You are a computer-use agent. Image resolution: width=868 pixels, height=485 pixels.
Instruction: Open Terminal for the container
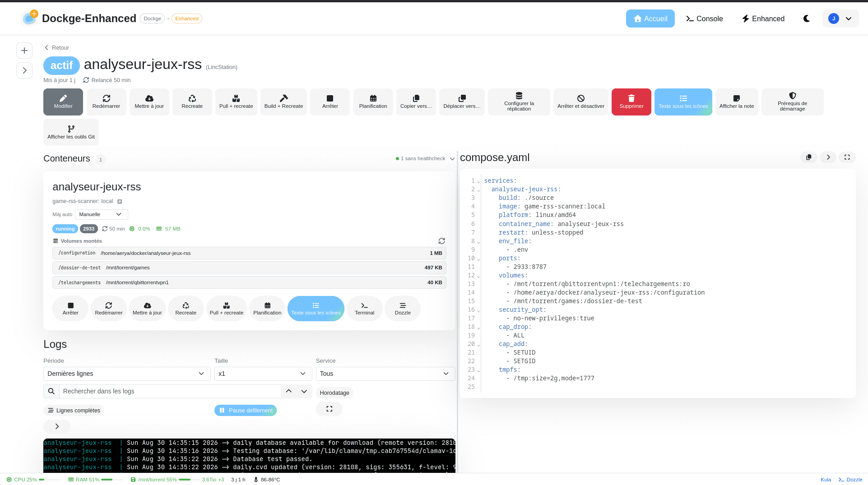tap(364, 309)
